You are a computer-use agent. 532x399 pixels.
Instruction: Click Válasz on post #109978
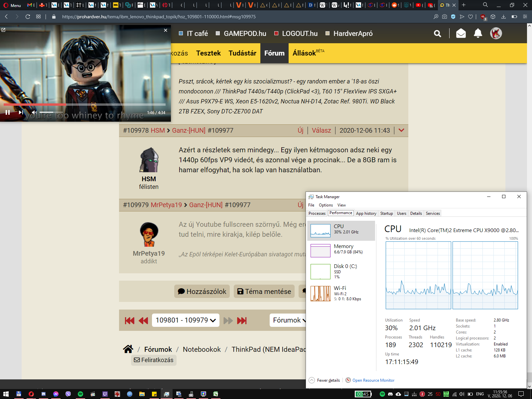pyautogui.click(x=321, y=130)
